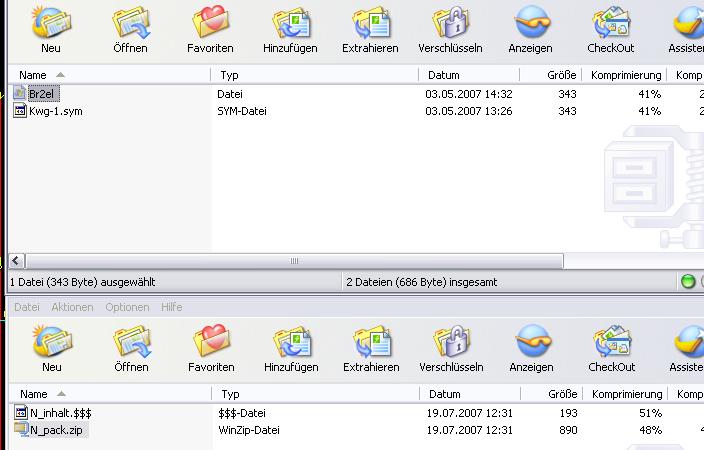Open Datei menu in lower window
Viewport: 704px width, 450px height.
(26, 307)
